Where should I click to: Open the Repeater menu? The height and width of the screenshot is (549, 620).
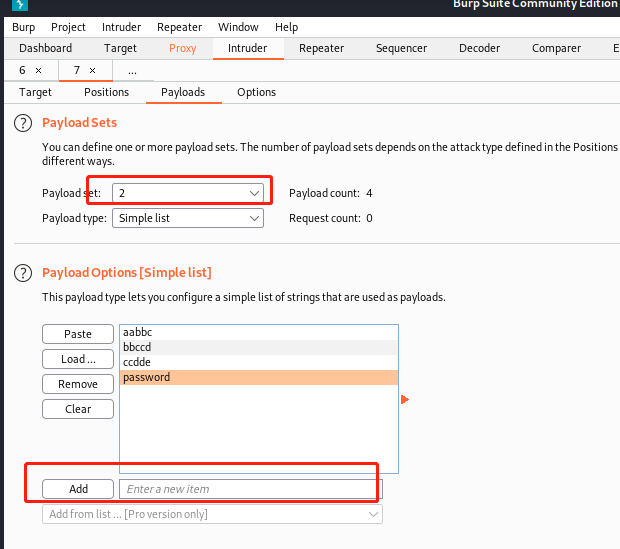180,27
